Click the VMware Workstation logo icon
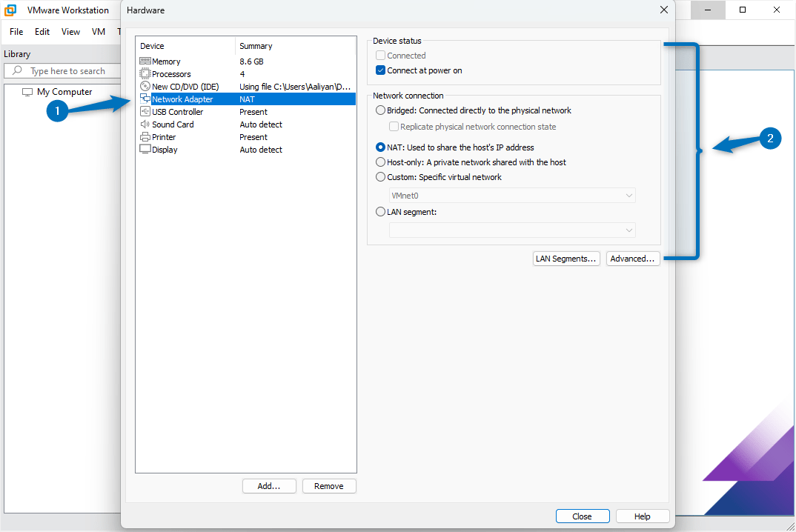The width and height of the screenshot is (796, 532). pos(10,10)
